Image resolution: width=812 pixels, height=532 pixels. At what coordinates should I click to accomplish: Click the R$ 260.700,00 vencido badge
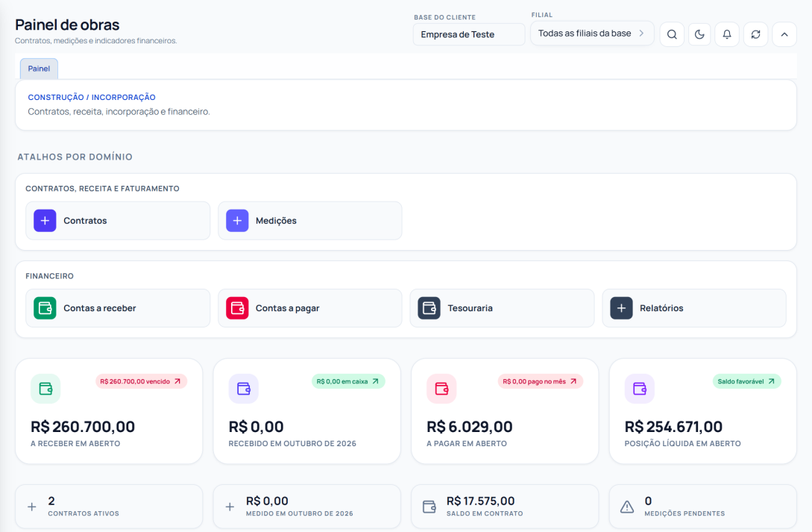point(141,381)
